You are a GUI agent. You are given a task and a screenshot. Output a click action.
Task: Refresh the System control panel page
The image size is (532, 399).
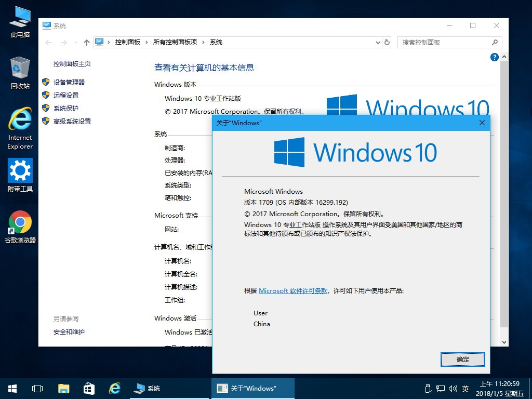[x=387, y=43]
